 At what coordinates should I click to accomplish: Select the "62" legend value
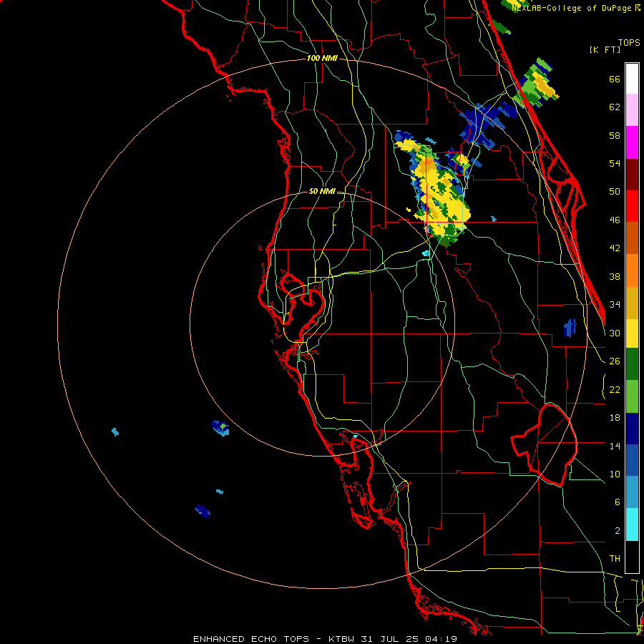[x=615, y=107]
